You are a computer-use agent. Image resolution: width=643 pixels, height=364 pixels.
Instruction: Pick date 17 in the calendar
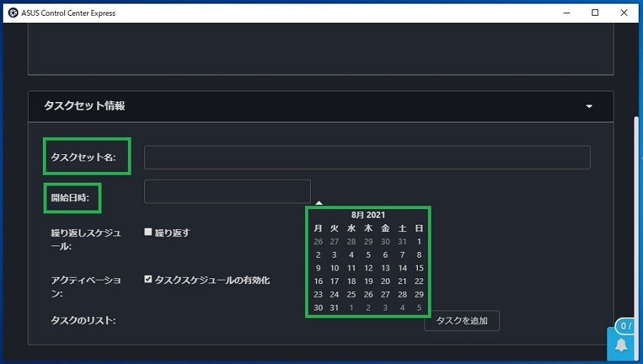click(334, 281)
